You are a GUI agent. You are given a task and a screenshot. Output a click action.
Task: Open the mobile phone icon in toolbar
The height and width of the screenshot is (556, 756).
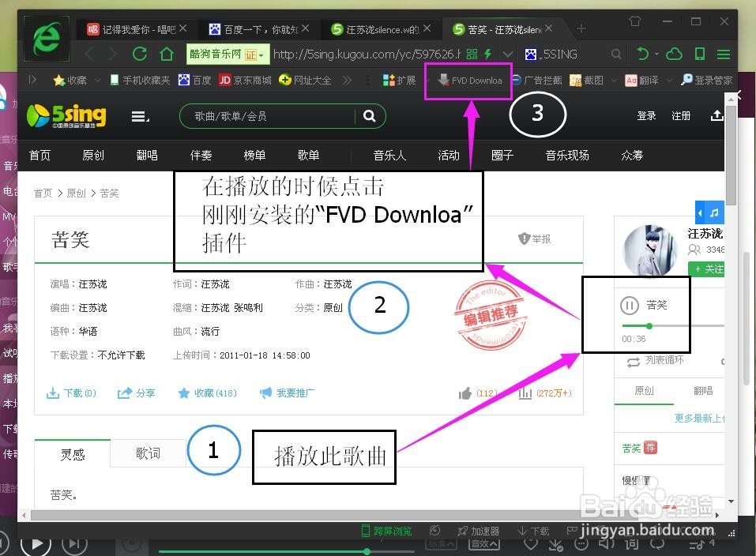click(x=700, y=54)
